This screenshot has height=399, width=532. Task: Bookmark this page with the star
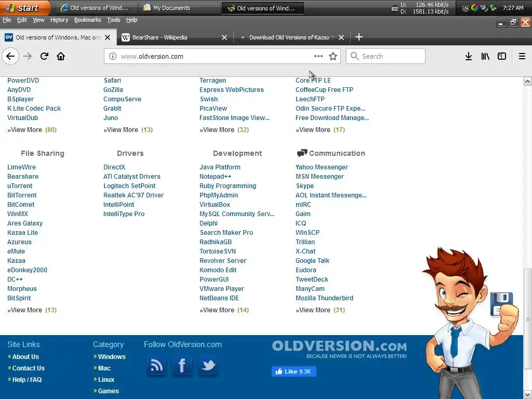[333, 56]
